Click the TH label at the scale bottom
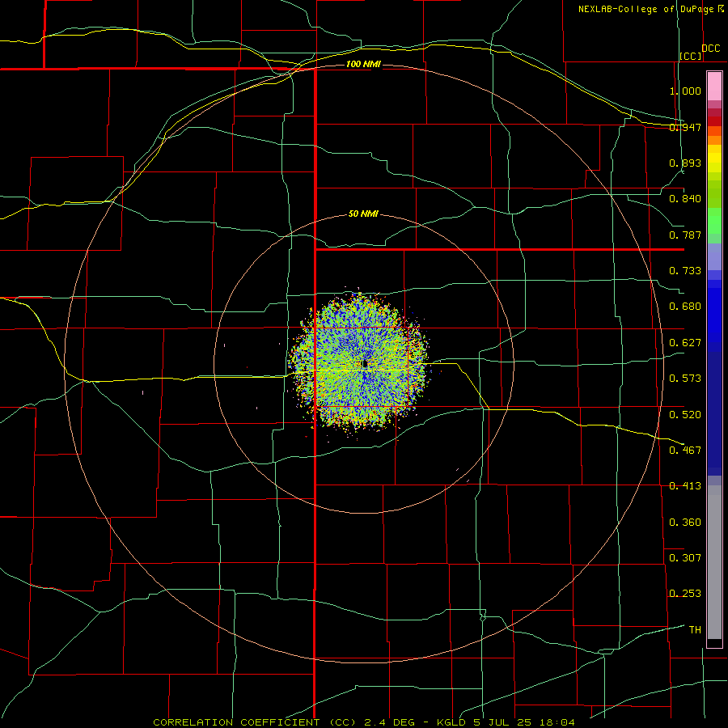This screenshot has width=728, height=728. tap(695, 630)
